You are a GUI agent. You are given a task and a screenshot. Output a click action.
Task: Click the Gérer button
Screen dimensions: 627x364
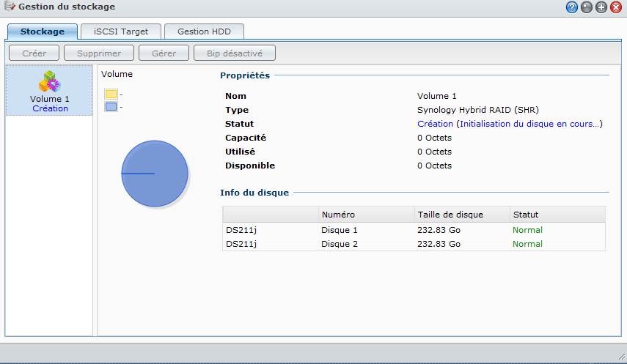pos(164,53)
